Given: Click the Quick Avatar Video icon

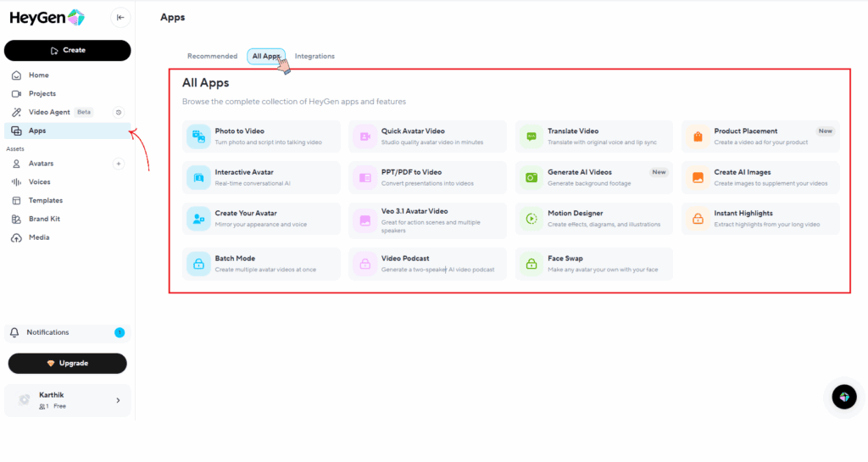Looking at the screenshot, I should click(364, 136).
